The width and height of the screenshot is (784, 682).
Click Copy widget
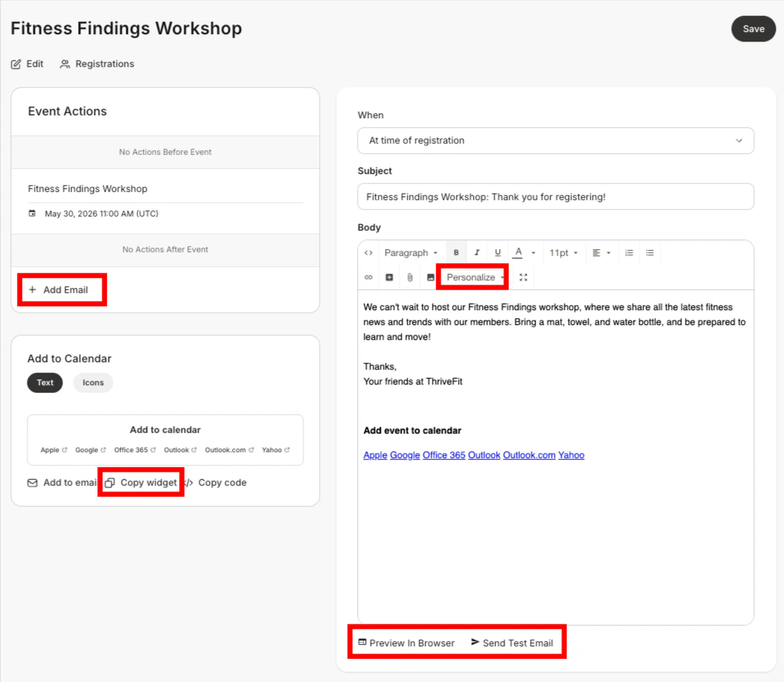pyautogui.click(x=141, y=483)
